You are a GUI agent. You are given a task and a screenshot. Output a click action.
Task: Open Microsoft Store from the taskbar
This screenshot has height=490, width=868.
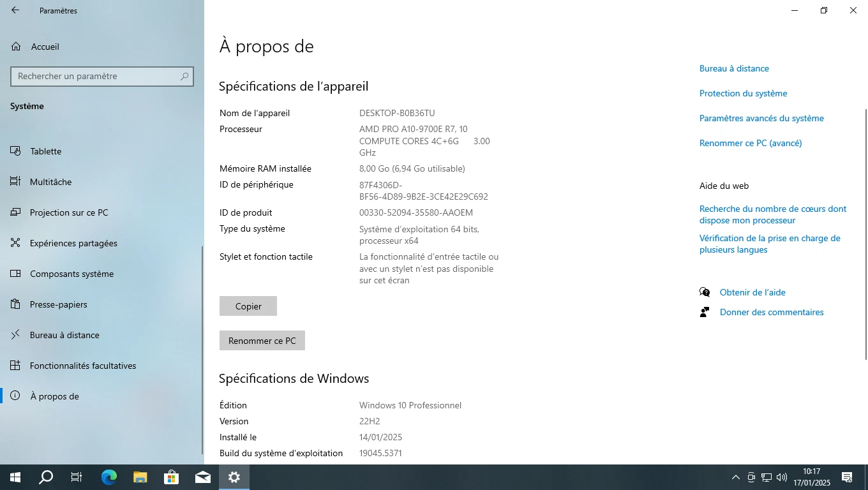(172, 477)
